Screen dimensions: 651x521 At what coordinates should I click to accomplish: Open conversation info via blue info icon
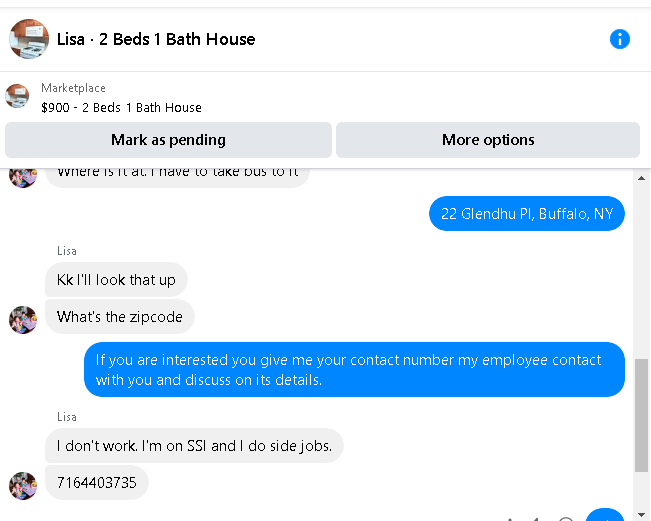point(619,39)
